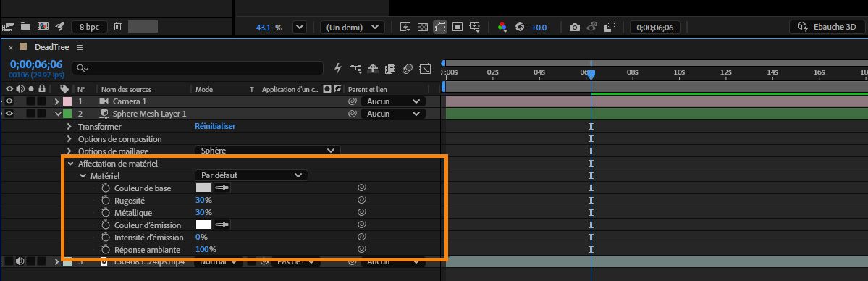Pick base color with Couleur de base eyedropper

click(x=222, y=188)
